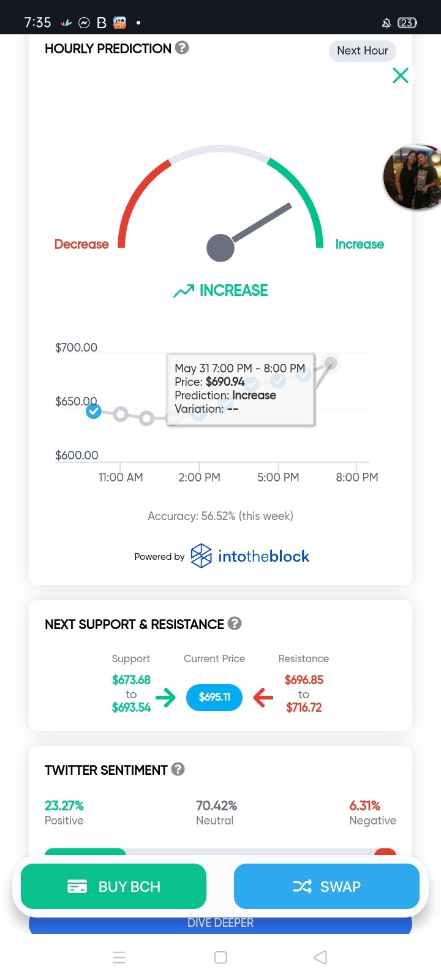The width and height of the screenshot is (441, 980).
Task: Tap the Android back arrow
Action: 320,957
